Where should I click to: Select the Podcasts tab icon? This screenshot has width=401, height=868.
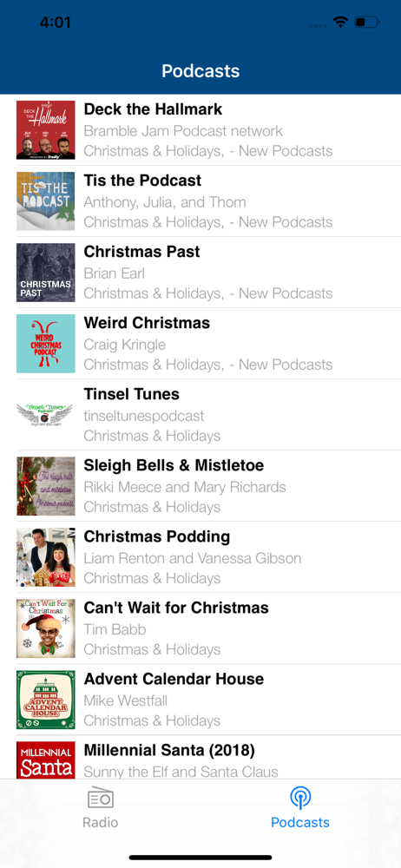pyautogui.click(x=300, y=798)
